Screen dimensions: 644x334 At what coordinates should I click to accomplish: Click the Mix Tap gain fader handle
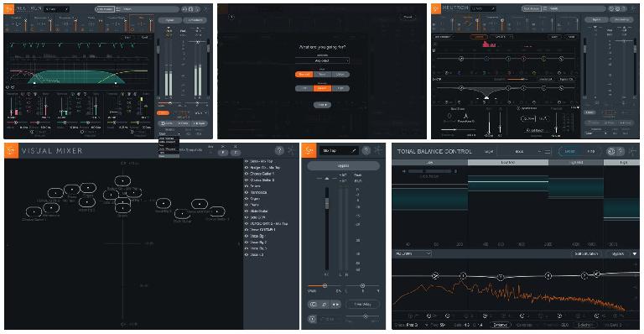point(327,203)
